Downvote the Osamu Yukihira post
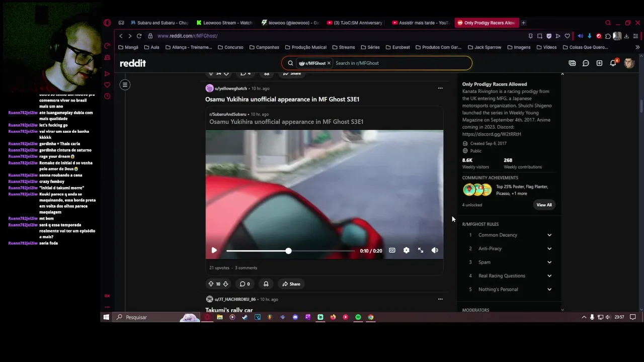 tap(225, 284)
